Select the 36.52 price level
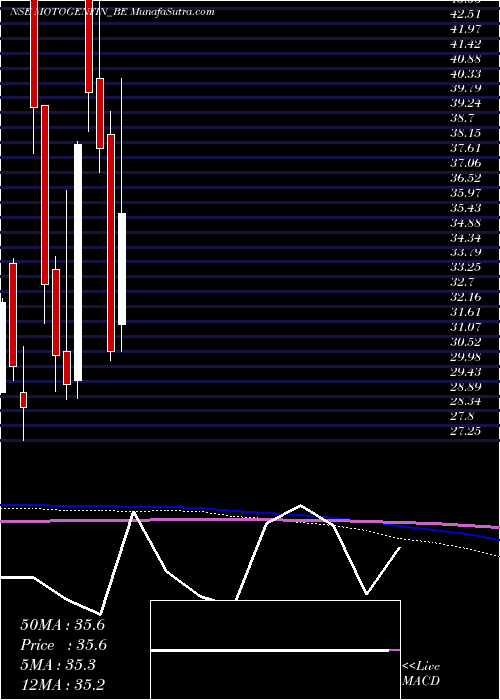 tap(466, 178)
